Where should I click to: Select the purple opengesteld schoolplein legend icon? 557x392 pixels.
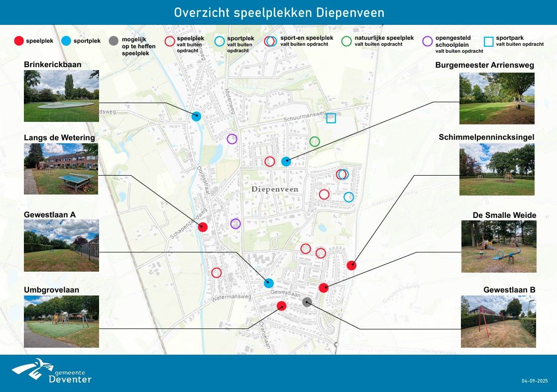(427, 41)
